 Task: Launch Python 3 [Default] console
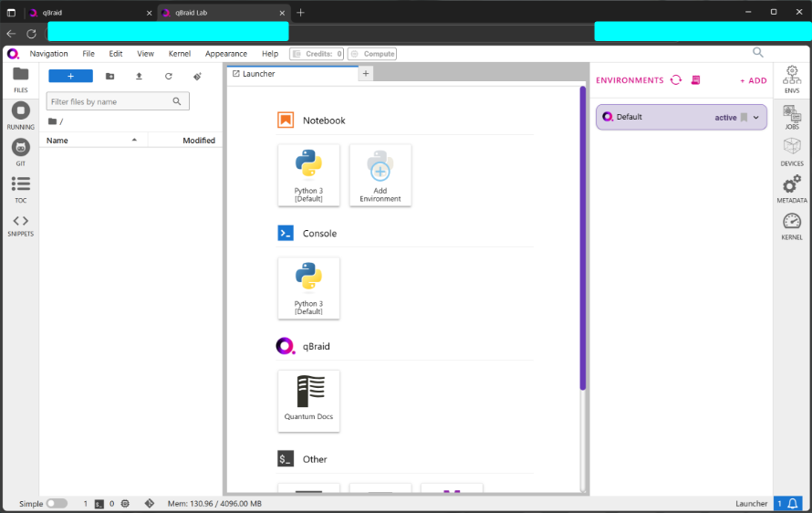click(308, 288)
